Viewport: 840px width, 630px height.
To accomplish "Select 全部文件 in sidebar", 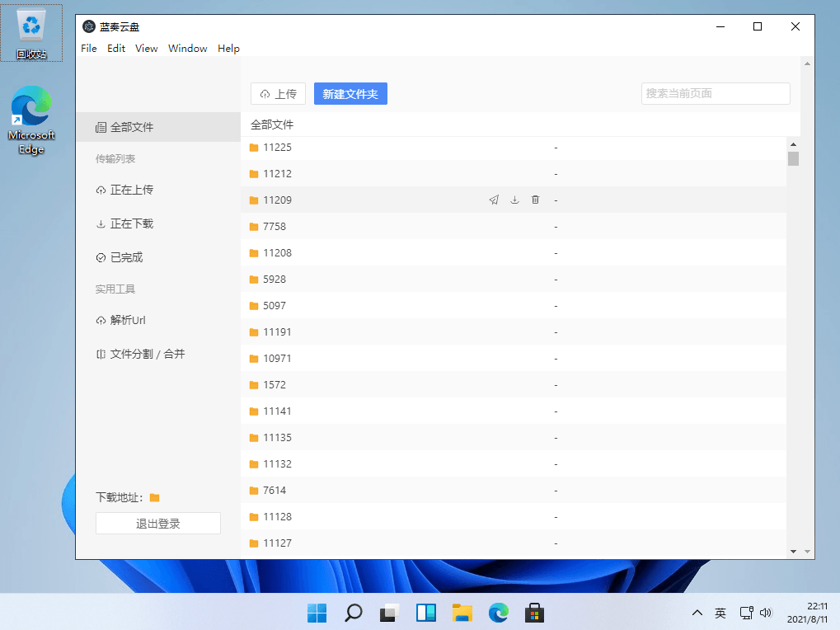I will [158, 127].
